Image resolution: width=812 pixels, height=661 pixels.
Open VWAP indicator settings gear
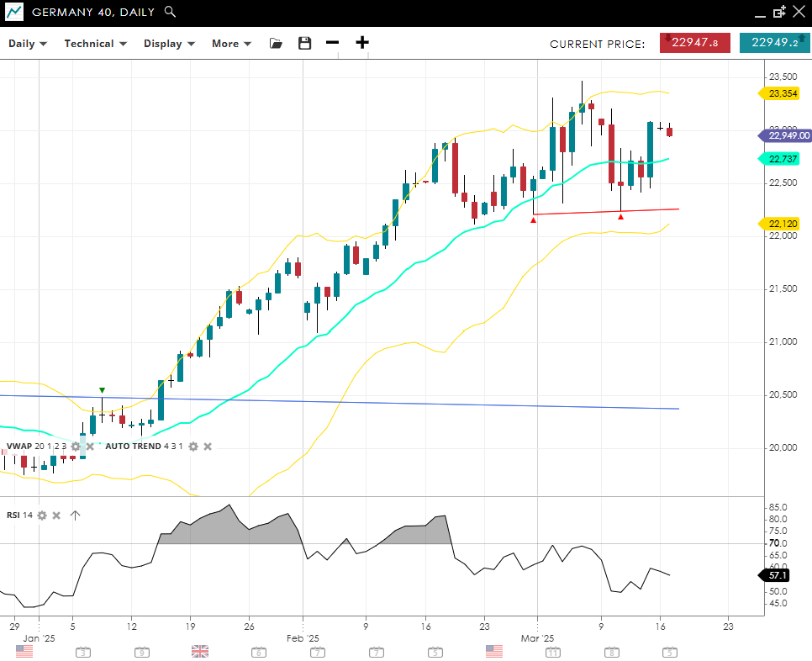tap(76, 447)
